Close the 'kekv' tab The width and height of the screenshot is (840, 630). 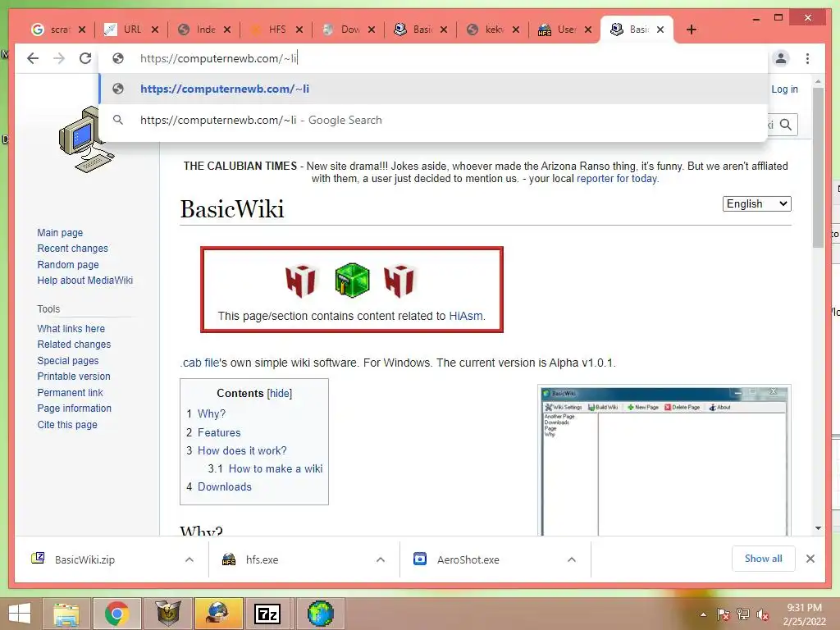click(x=516, y=30)
